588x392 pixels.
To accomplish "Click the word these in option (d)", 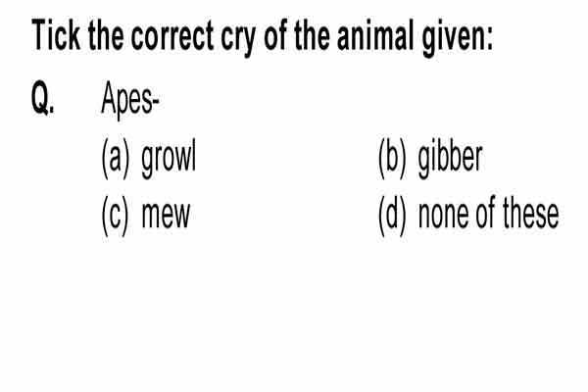I will pyautogui.click(x=530, y=214).
